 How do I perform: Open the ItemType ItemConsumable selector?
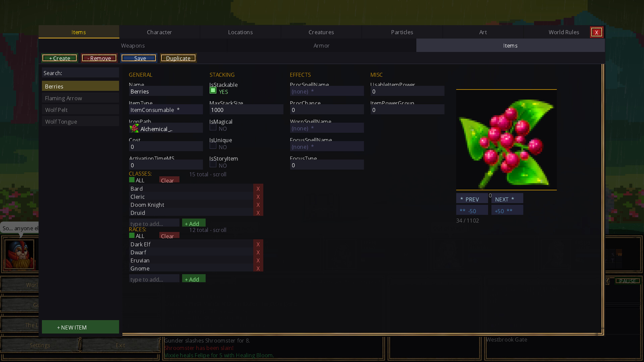point(166,110)
